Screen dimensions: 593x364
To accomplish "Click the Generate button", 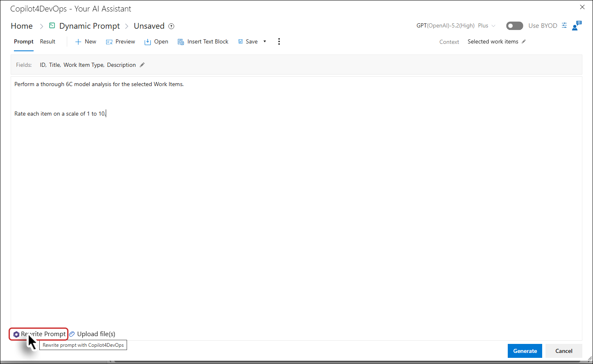I will pos(525,351).
